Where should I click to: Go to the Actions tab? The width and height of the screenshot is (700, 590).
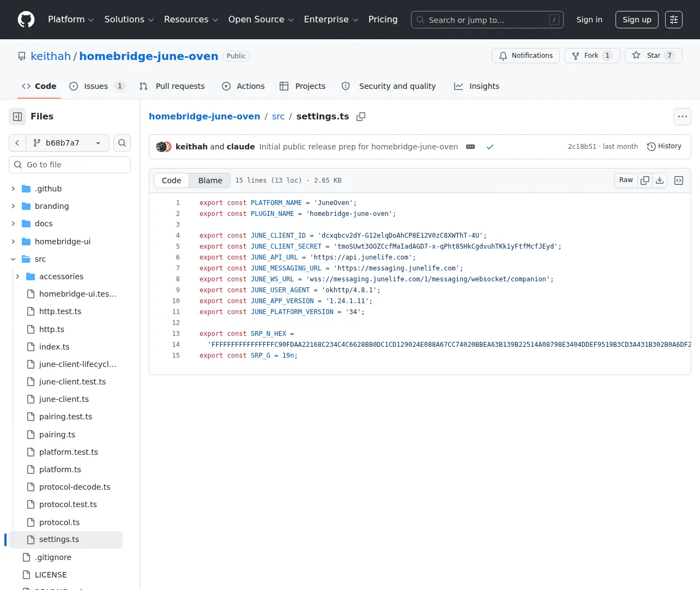coord(243,86)
